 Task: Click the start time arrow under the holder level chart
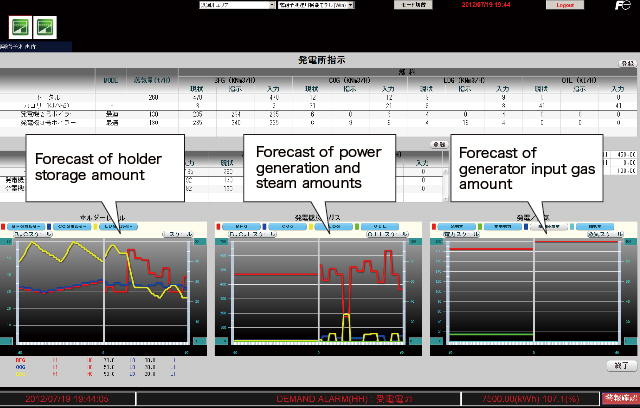(20, 352)
